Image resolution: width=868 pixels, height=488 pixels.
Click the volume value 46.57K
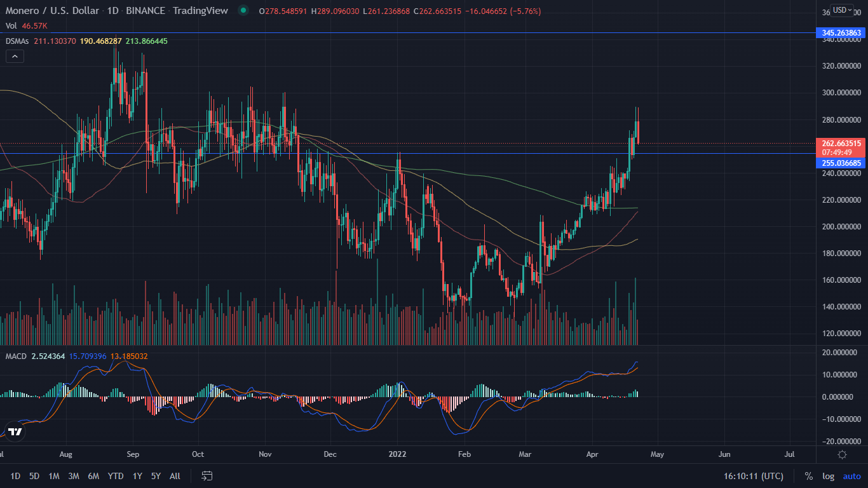click(35, 25)
